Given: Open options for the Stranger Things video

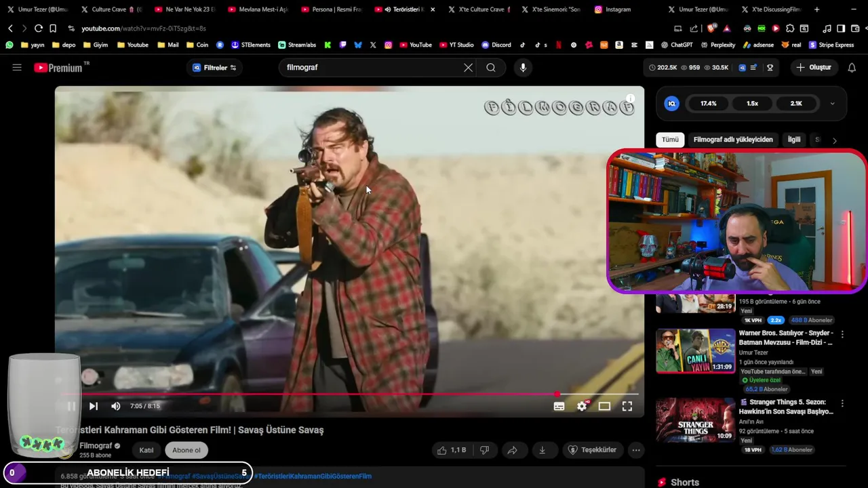Looking at the screenshot, I should coord(842,403).
